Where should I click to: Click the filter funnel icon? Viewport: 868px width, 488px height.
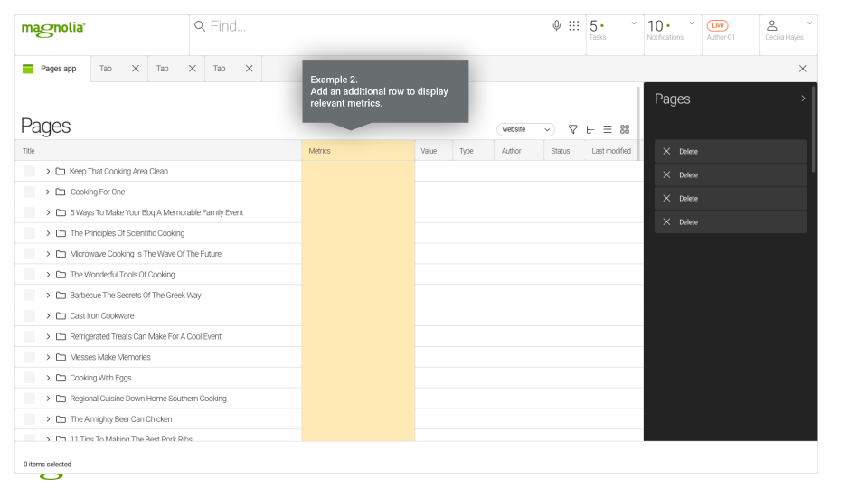click(572, 129)
